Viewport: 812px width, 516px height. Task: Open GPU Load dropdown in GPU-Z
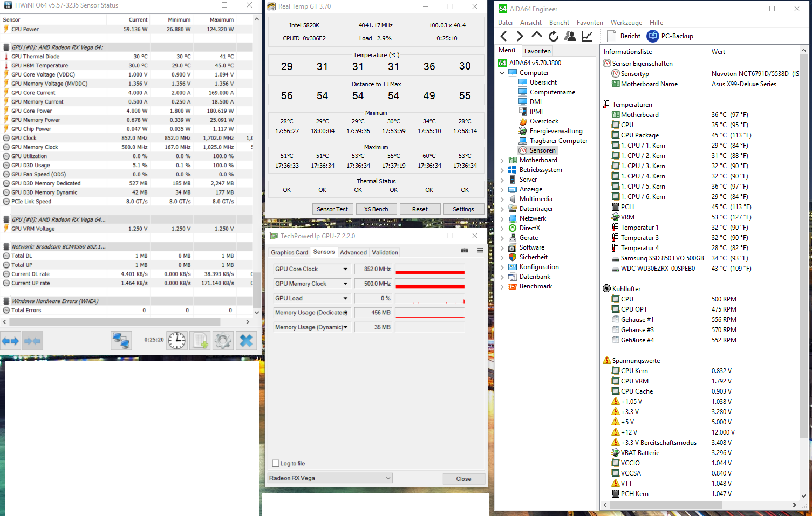click(x=345, y=298)
